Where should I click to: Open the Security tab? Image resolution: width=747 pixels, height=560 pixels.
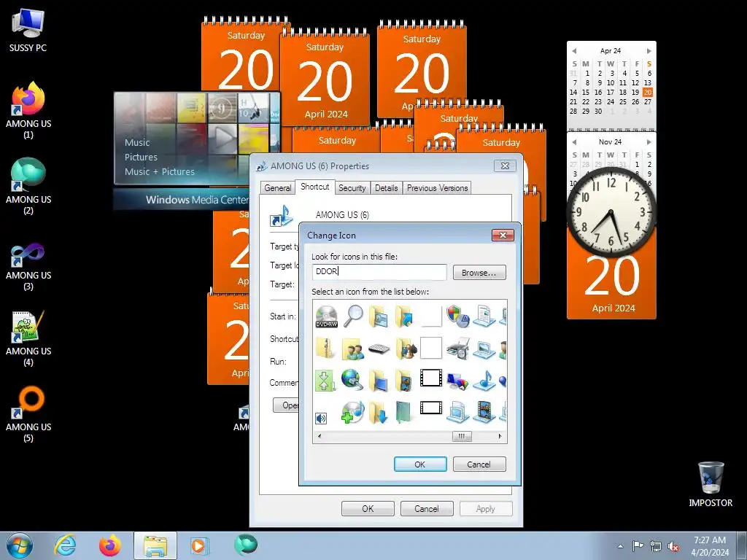click(352, 187)
